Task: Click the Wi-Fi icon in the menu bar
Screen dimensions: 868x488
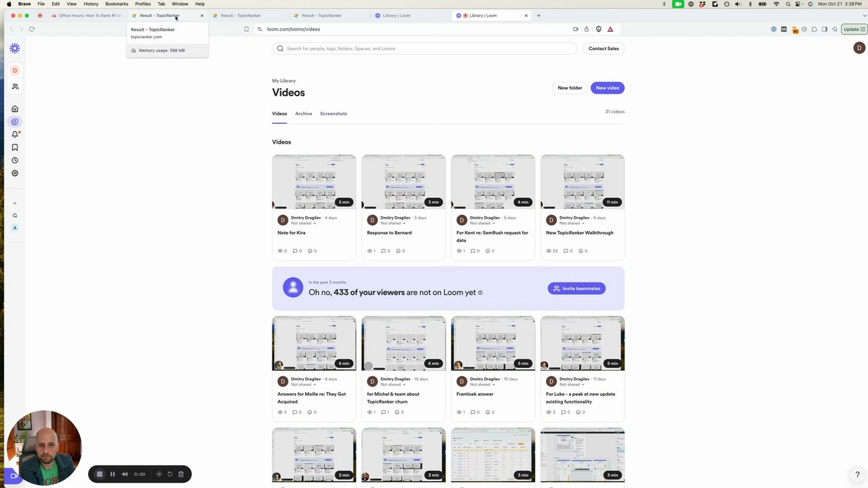Action: tap(776, 4)
